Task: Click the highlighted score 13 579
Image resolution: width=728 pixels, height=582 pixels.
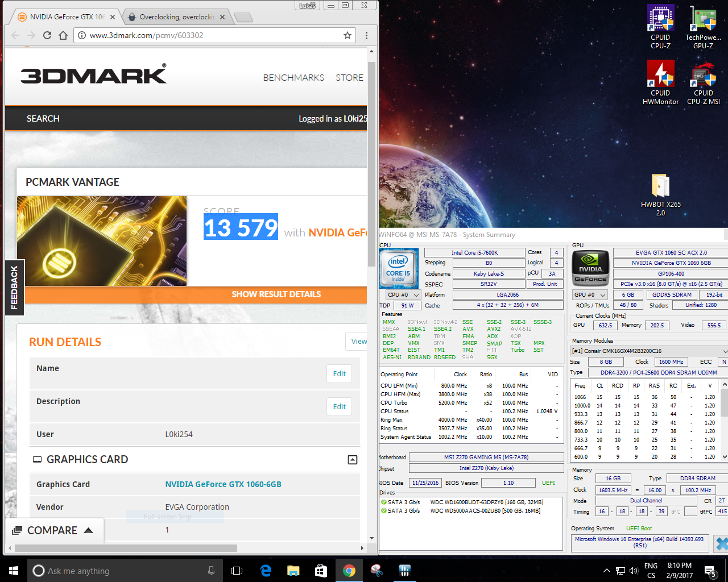Action: pos(241,227)
